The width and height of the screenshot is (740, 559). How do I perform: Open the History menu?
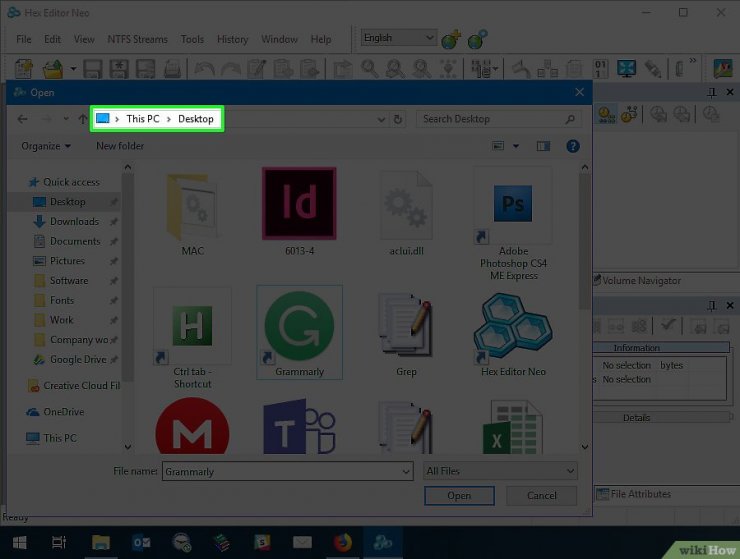tap(232, 39)
